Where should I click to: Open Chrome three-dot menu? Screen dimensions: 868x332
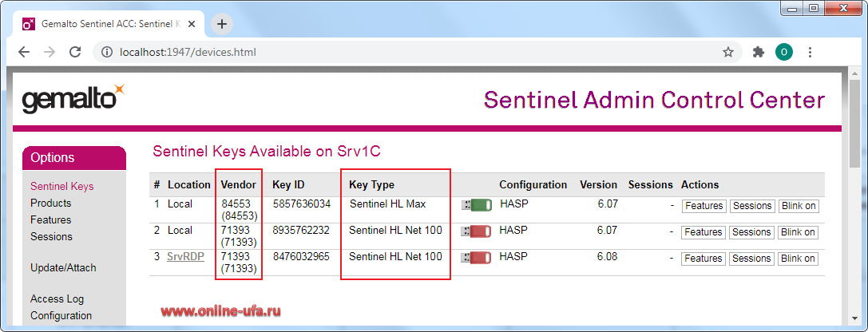point(810,52)
